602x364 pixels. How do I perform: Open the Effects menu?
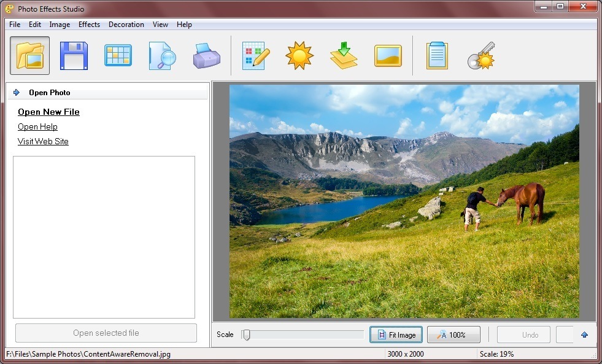89,25
